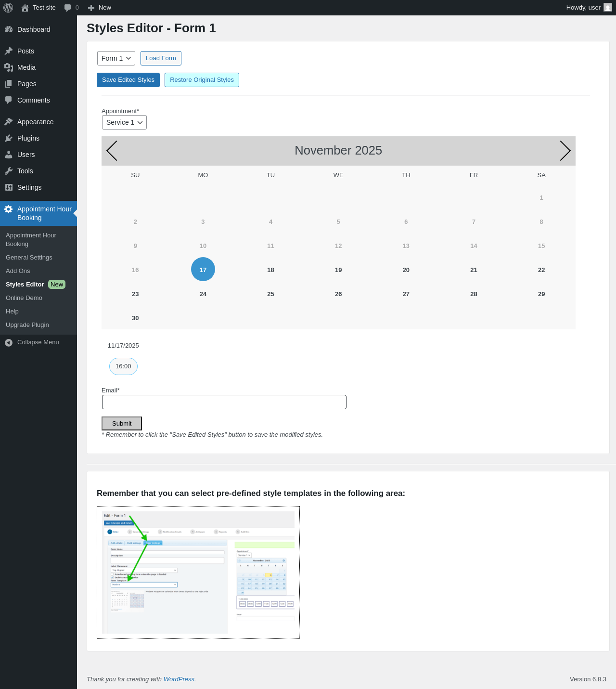Open the comments bubble icon in admin bar
Image resolution: width=616 pixels, height=689 pixels.
pos(68,8)
